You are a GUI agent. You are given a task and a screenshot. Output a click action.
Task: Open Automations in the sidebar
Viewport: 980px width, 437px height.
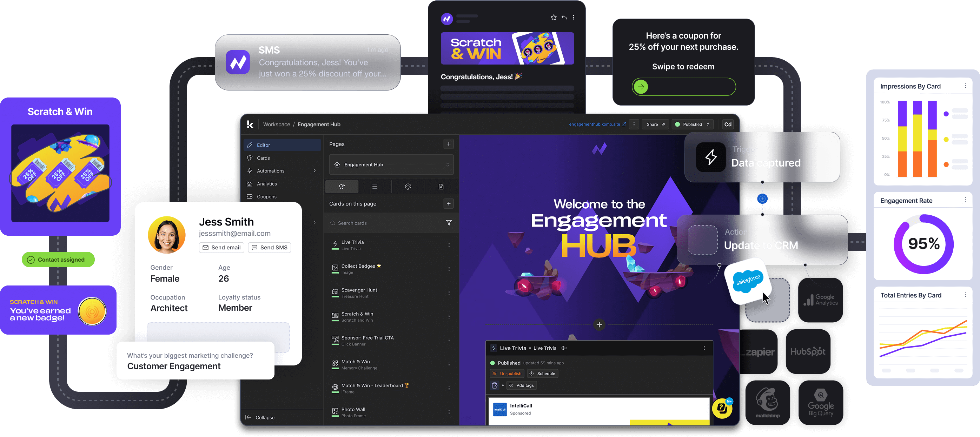point(282,171)
